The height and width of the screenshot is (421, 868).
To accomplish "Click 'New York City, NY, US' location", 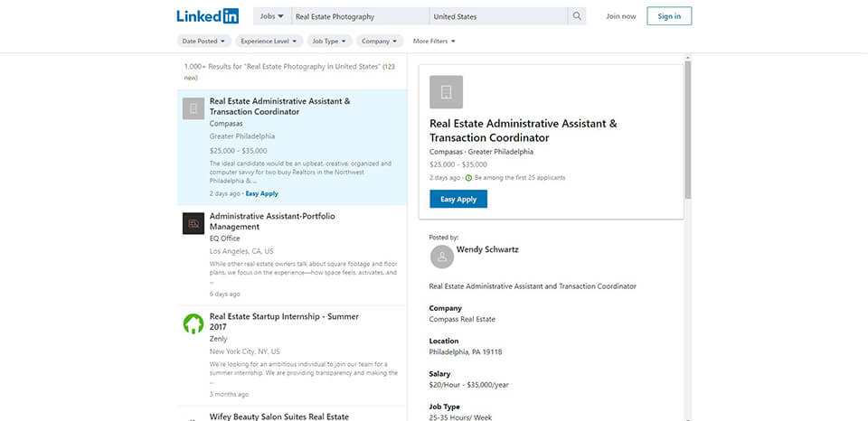I will (245, 351).
